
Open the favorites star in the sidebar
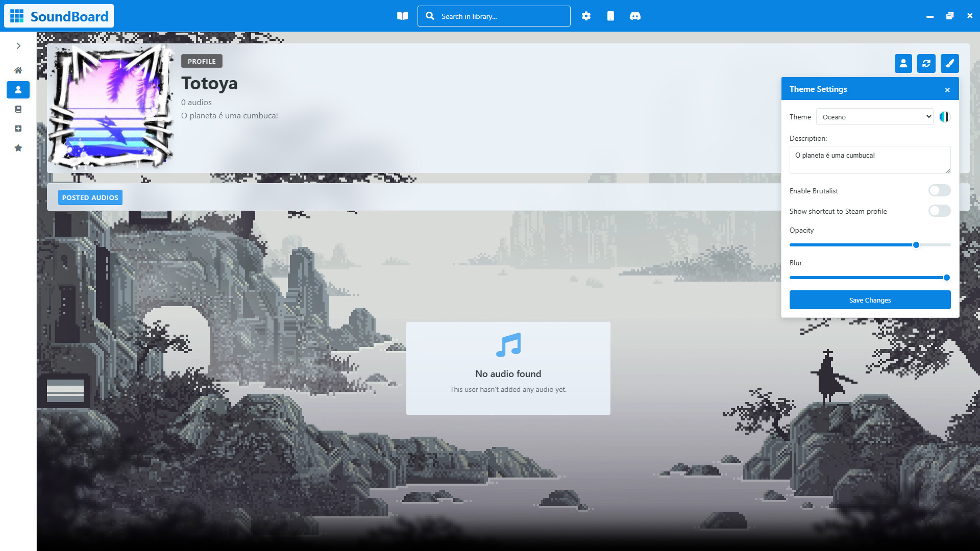point(18,148)
